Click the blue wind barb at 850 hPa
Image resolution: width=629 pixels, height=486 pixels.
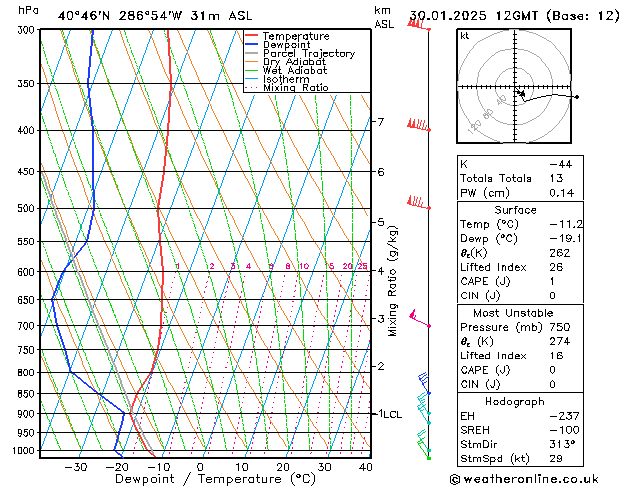click(x=424, y=384)
